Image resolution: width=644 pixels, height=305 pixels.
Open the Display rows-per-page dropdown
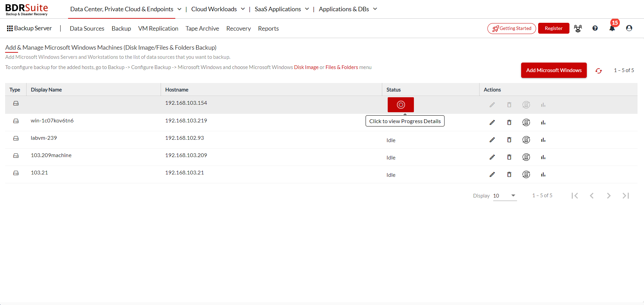point(505,196)
